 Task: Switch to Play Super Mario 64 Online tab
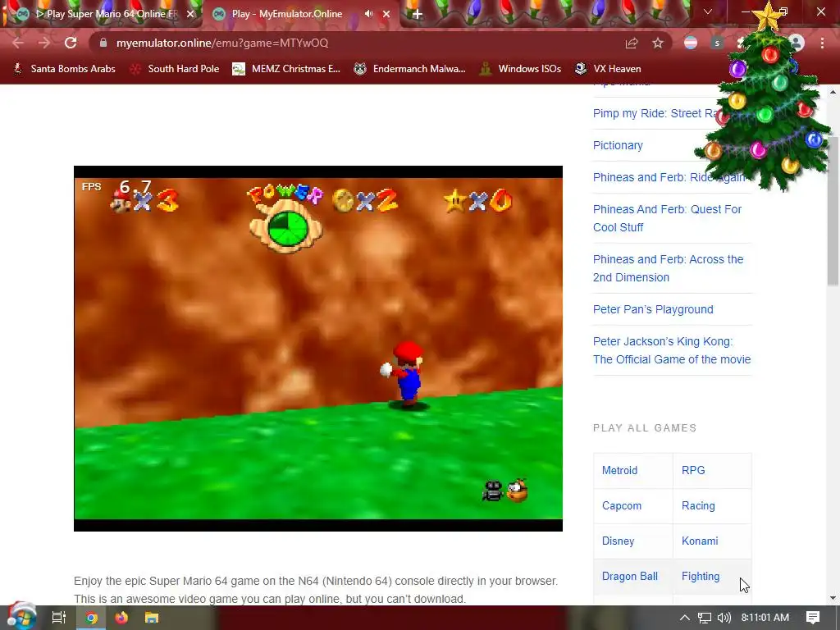[104, 14]
